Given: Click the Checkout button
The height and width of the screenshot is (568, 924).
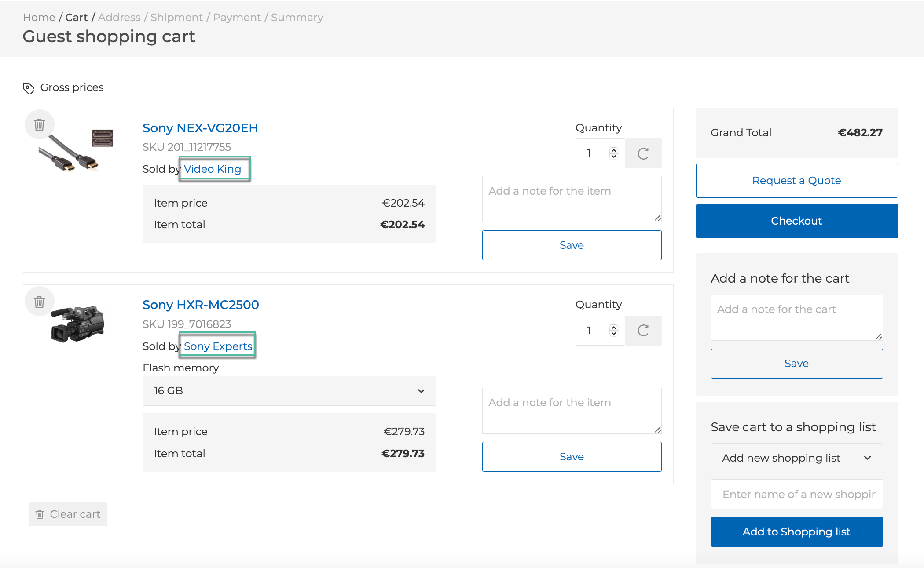Looking at the screenshot, I should (x=796, y=220).
